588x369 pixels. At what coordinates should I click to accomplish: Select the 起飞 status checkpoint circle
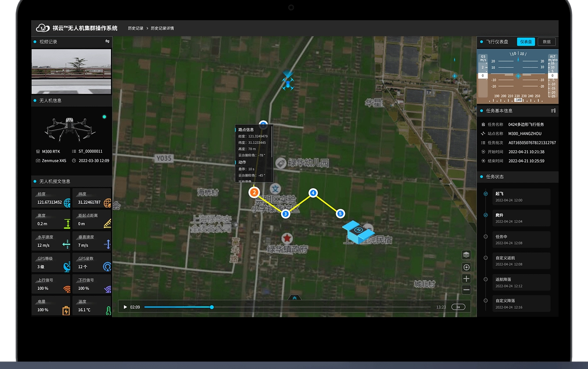coord(485,194)
